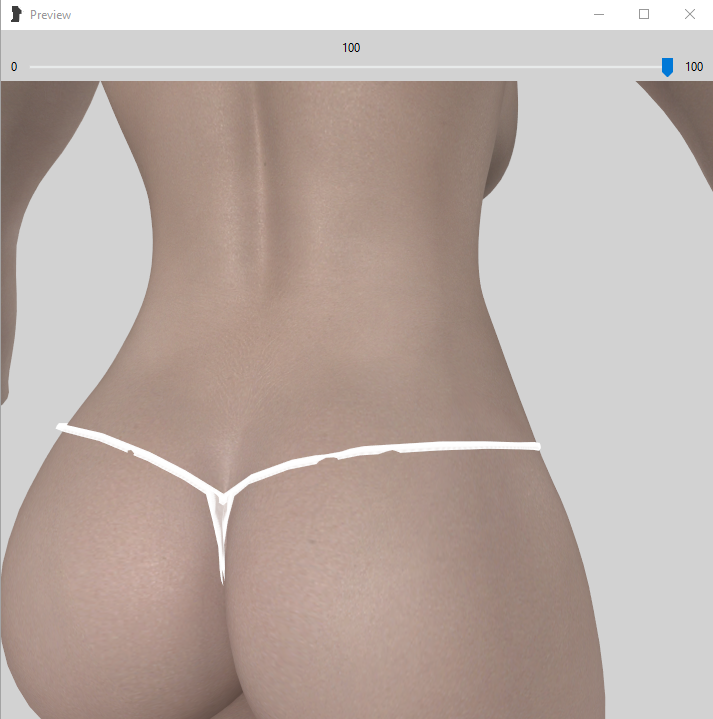713x719 pixels.
Task: Click the '100' value above the slider
Action: click(x=351, y=48)
